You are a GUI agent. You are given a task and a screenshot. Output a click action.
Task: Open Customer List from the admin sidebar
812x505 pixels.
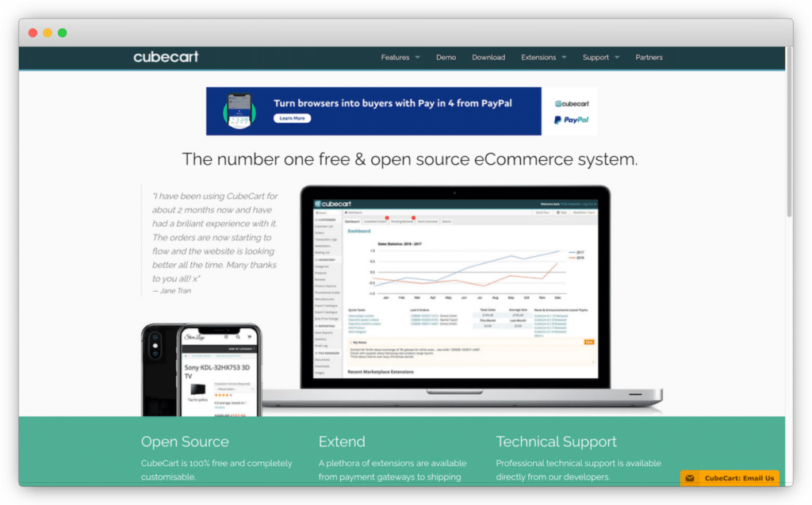(x=326, y=226)
